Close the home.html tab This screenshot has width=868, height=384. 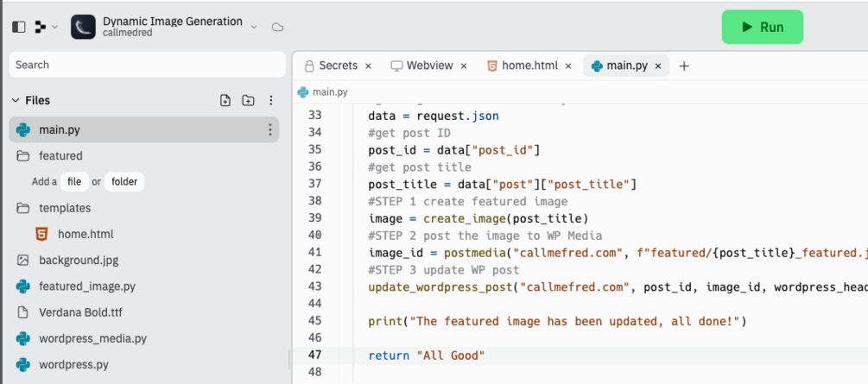pyautogui.click(x=568, y=66)
